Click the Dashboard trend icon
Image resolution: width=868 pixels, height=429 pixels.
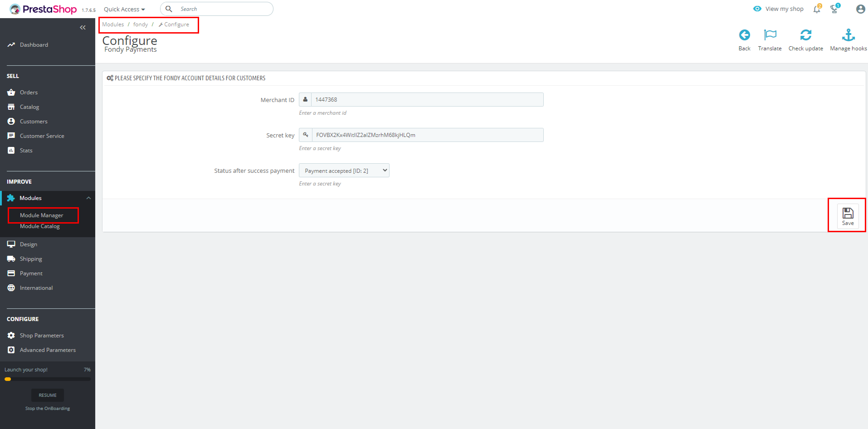point(11,44)
